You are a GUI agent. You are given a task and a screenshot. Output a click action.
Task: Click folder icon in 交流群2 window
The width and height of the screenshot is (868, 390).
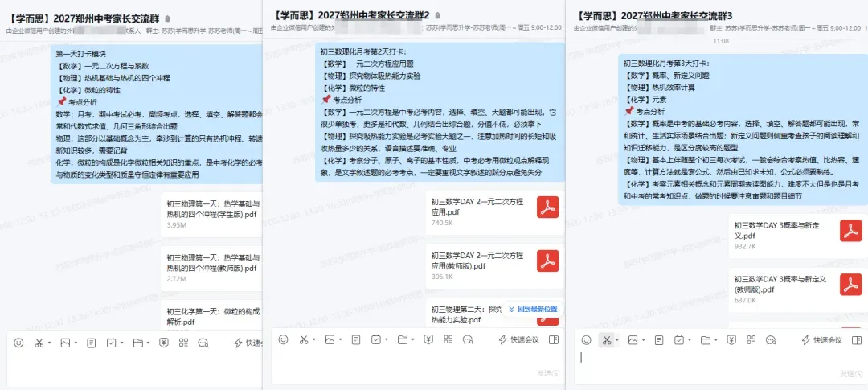tap(403, 339)
